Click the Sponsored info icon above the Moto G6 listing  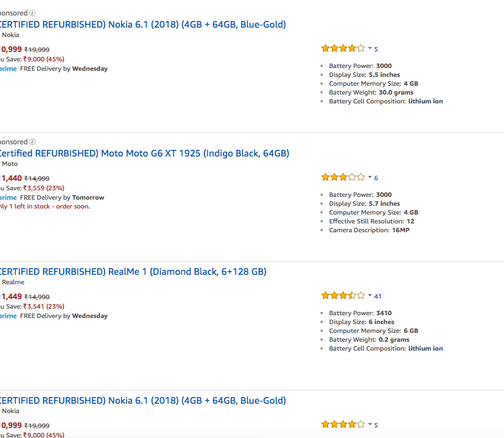(x=33, y=142)
